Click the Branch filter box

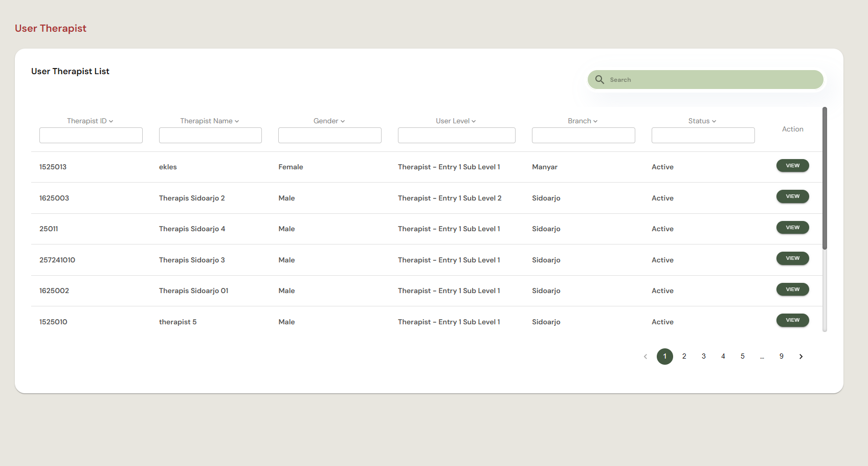pyautogui.click(x=584, y=136)
